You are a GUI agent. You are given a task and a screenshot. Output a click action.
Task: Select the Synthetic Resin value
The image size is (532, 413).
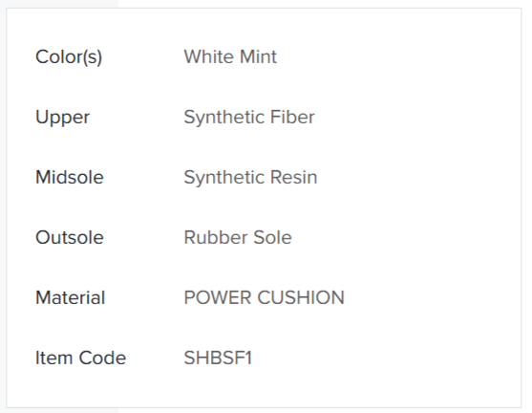250,178
